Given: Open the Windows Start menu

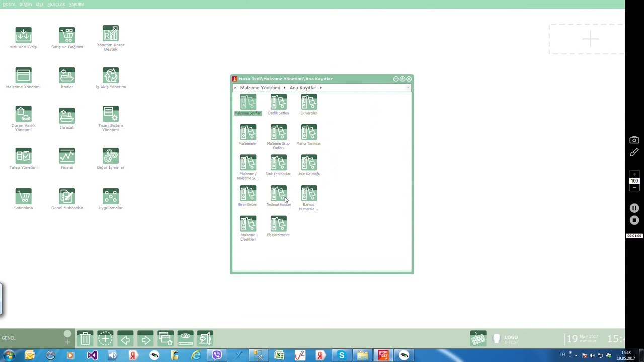Looking at the screenshot, I should coord(9,356).
